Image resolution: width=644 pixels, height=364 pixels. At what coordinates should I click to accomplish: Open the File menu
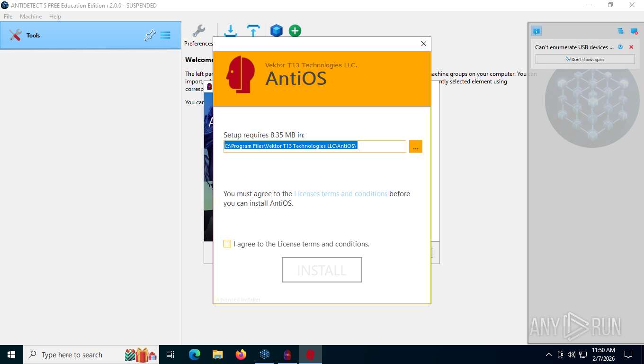8,16
